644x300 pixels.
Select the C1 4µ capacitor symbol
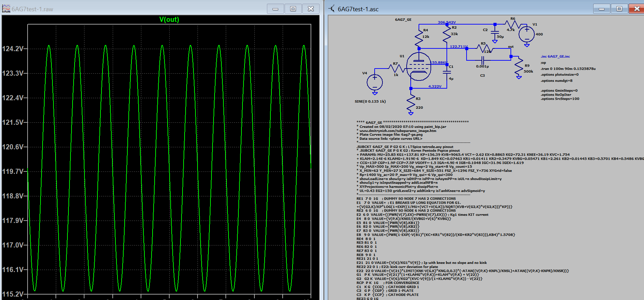click(x=447, y=72)
